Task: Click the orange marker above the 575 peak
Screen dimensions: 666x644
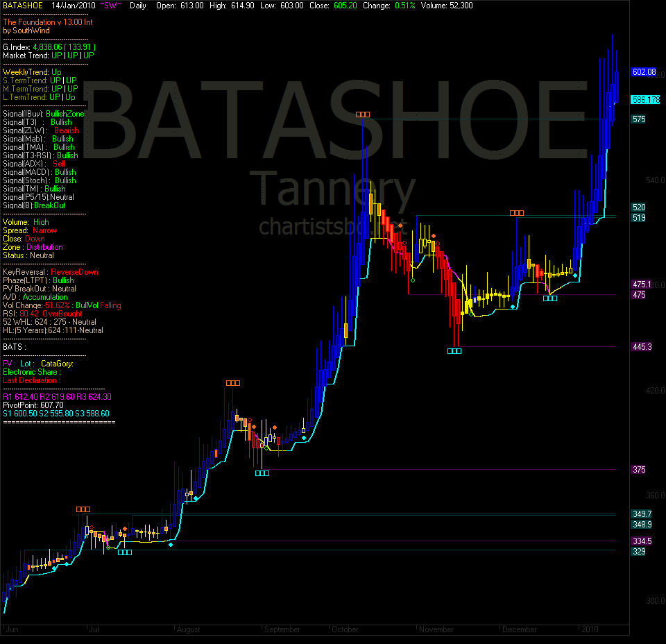Action: pyautogui.click(x=363, y=115)
